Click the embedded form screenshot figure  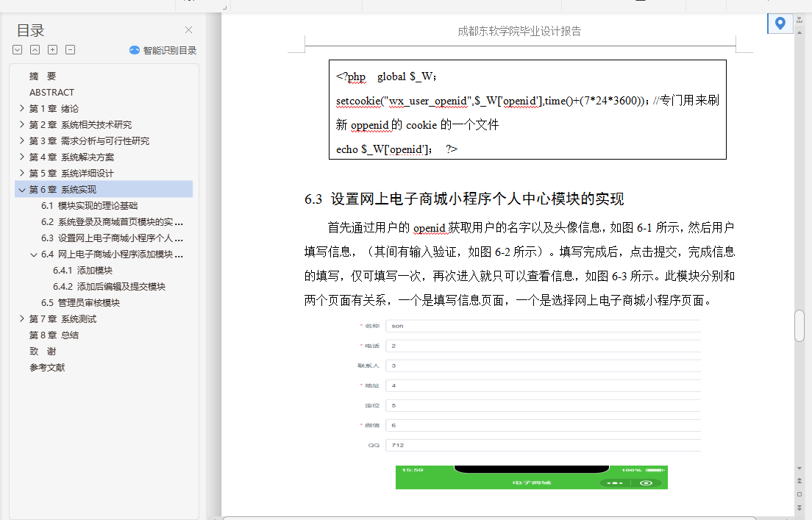point(527,385)
